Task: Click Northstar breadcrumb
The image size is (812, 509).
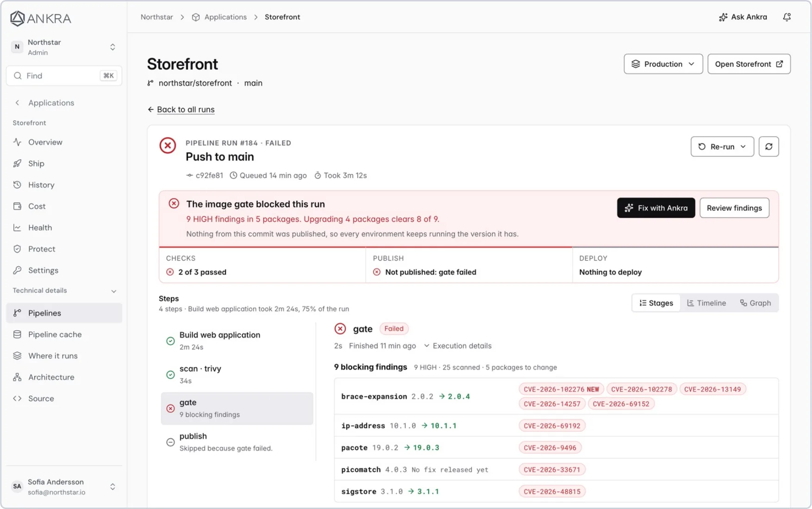Action: point(156,17)
